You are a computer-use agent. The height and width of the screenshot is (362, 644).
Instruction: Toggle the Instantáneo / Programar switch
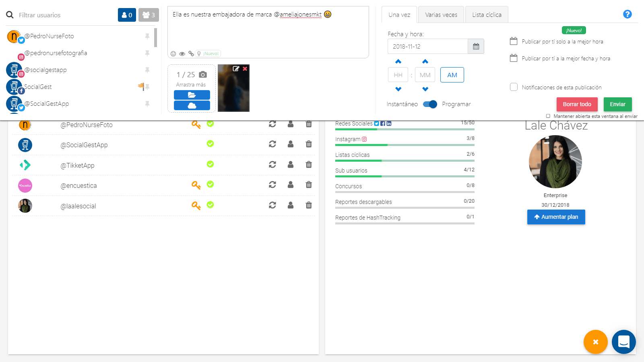(430, 104)
